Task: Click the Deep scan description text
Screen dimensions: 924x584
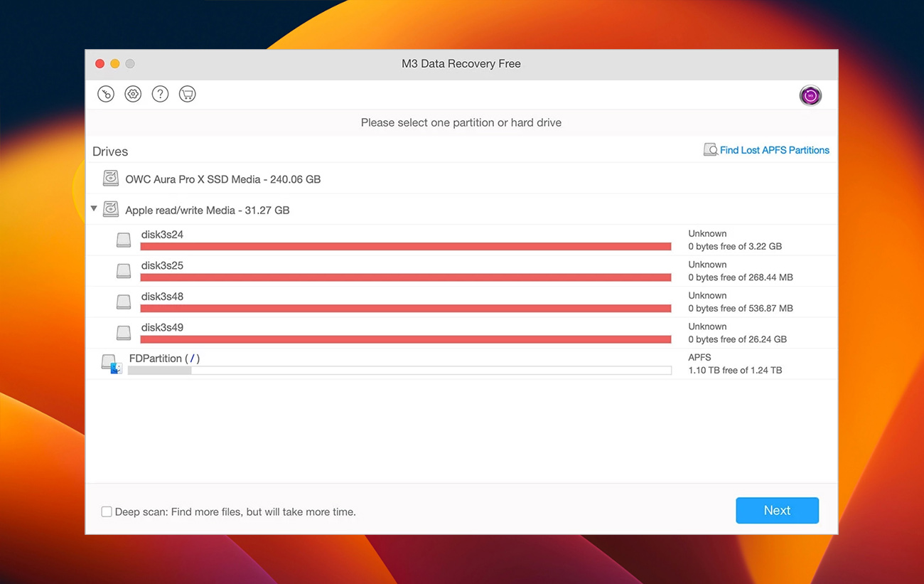Action: [235, 511]
